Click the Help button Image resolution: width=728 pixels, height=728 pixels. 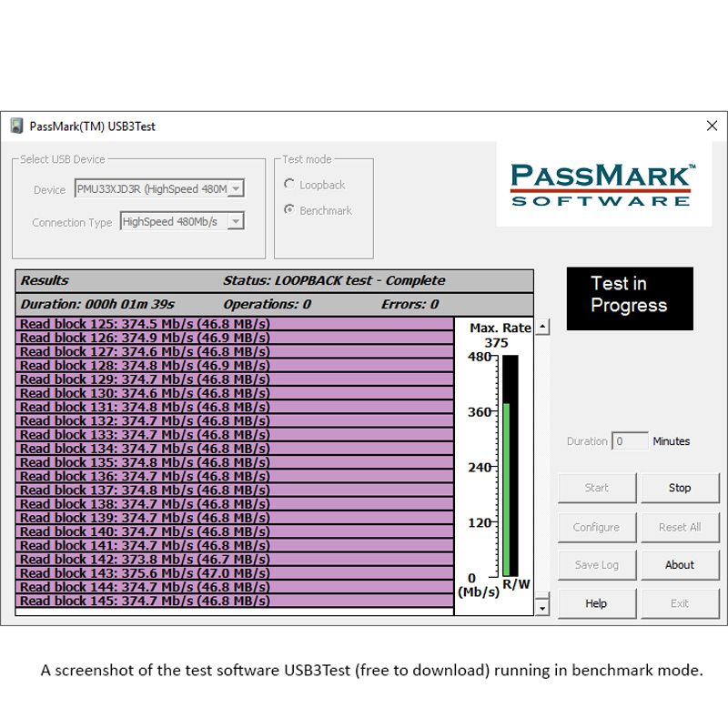[x=597, y=603]
